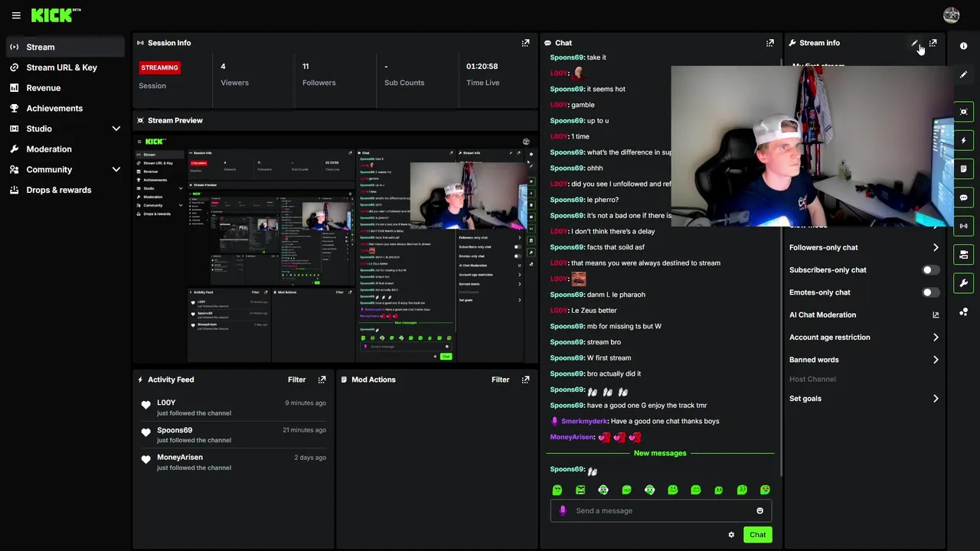The height and width of the screenshot is (551, 980).
Task: Pop out the Activity Feed panel
Action: tap(322, 380)
